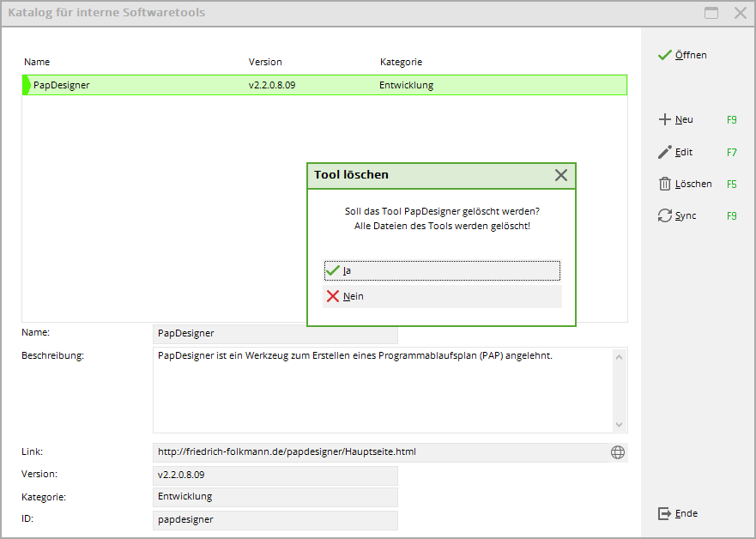Close the Tool löschen dialog with X
This screenshot has width=756, height=539.
tap(560, 175)
